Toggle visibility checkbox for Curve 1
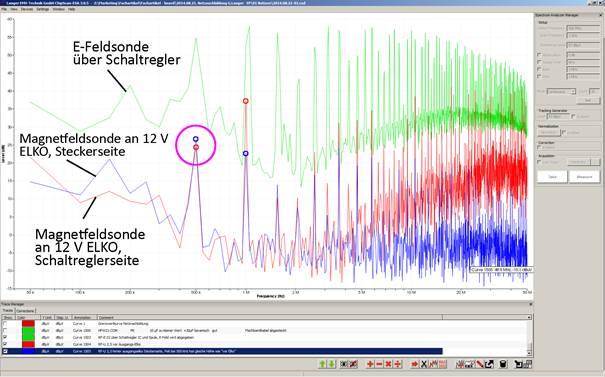Screen dimensions: 605x377 pos(5,324)
